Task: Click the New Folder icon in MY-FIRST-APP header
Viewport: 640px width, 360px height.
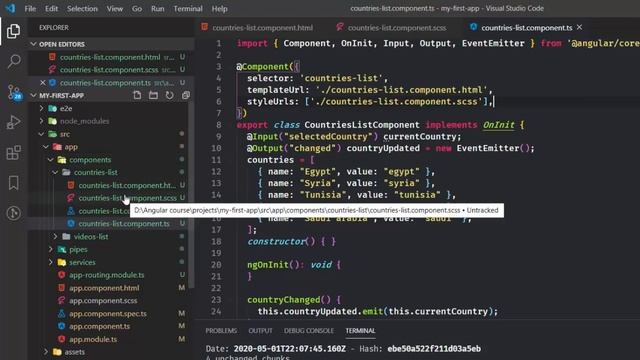Action: (153, 95)
